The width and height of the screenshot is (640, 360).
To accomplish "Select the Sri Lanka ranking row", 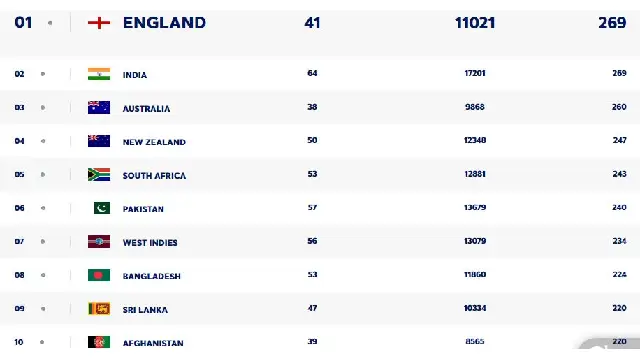I will click(x=320, y=309).
